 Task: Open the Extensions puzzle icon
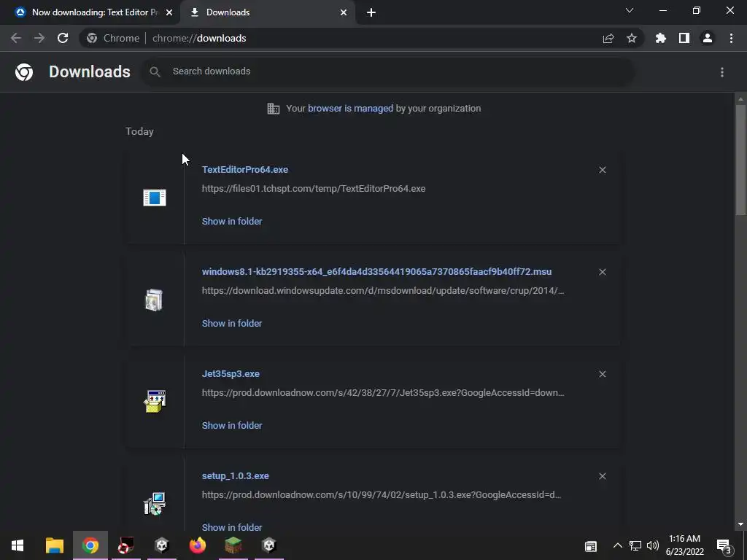[661, 38]
